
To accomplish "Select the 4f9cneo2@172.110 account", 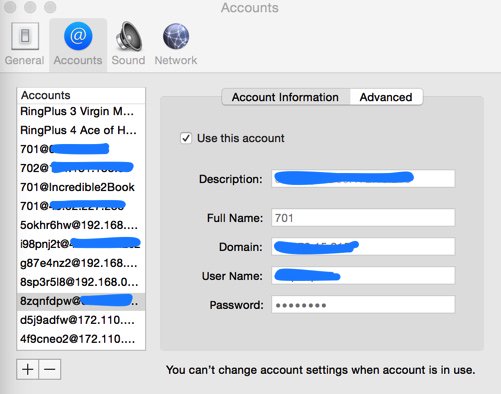I will [x=81, y=339].
